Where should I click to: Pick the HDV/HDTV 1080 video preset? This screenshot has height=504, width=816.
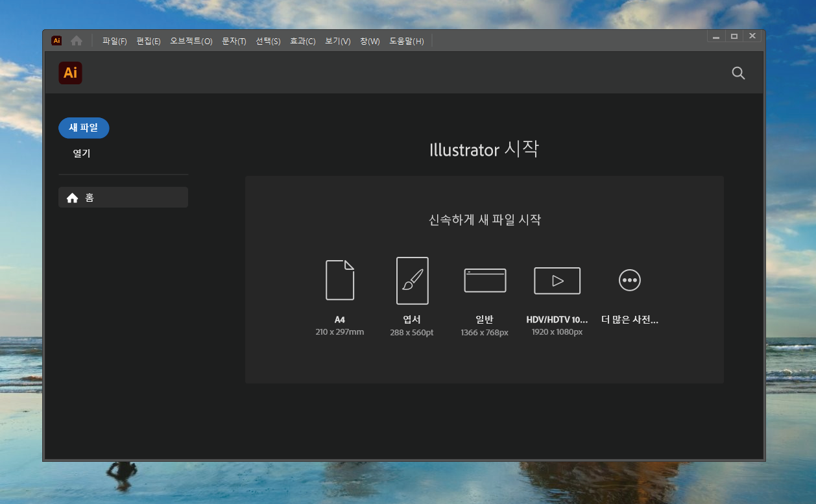[x=557, y=280]
